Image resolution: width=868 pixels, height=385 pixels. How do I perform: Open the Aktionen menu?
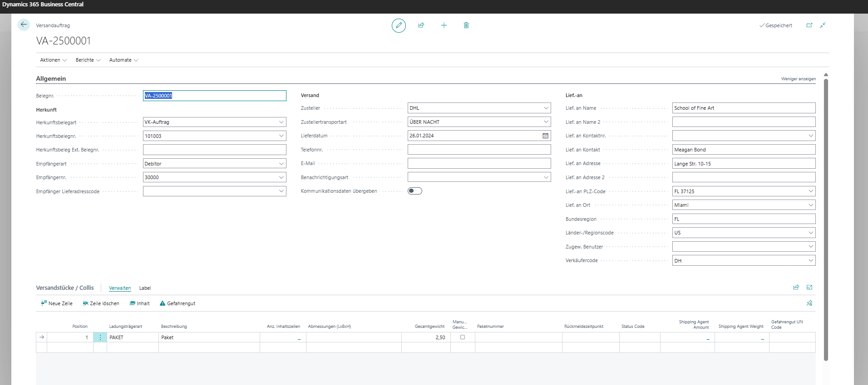[53, 60]
